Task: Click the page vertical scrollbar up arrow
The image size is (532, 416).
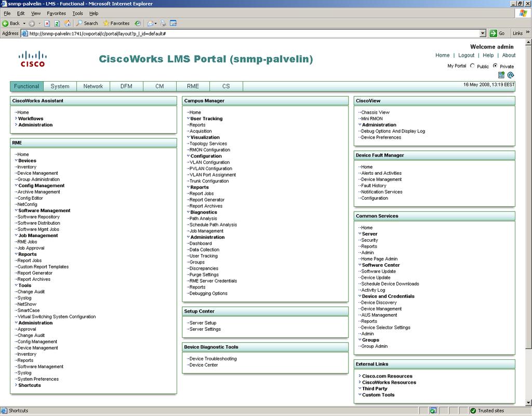Action: click(528, 43)
